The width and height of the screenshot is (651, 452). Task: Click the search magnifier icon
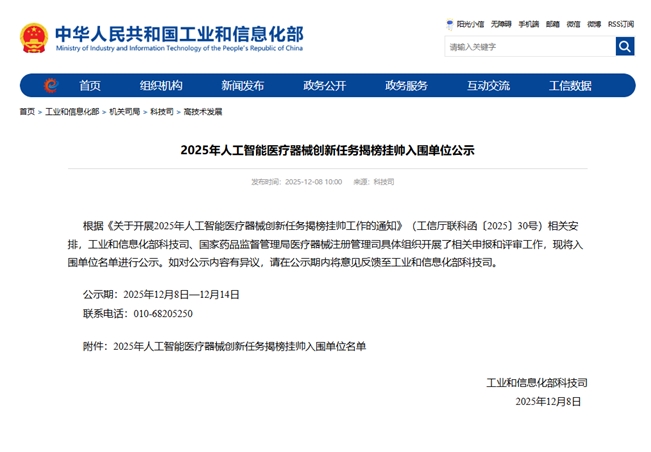[624, 46]
